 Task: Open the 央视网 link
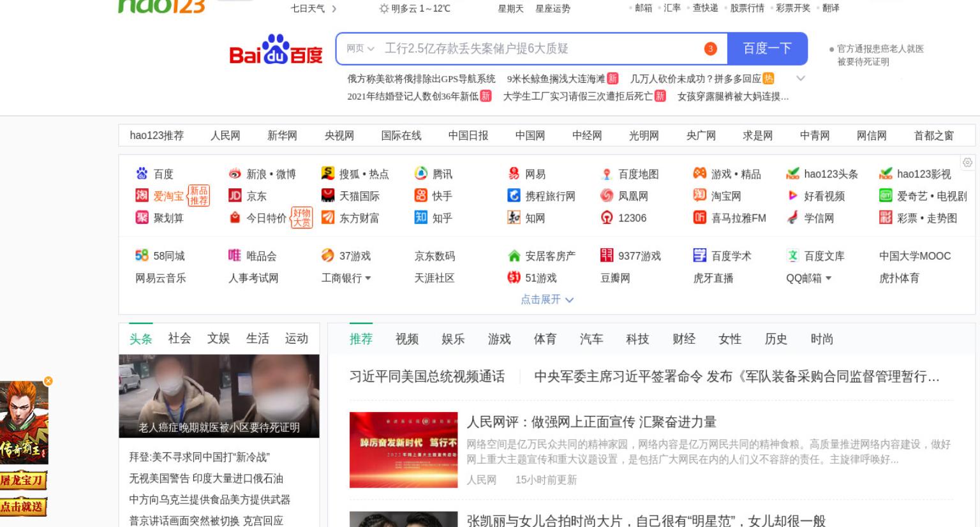(x=339, y=135)
